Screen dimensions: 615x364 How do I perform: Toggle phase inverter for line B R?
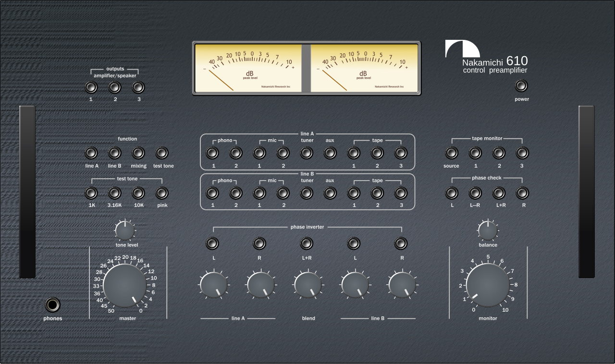click(401, 243)
